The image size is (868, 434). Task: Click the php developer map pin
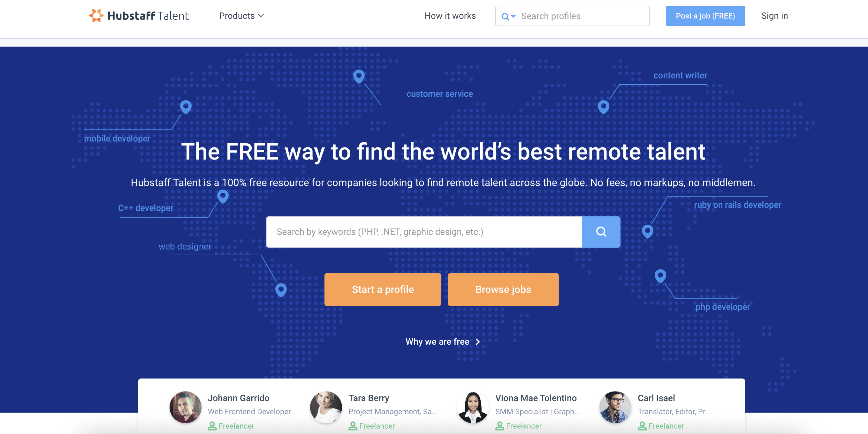(x=660, y=276)
